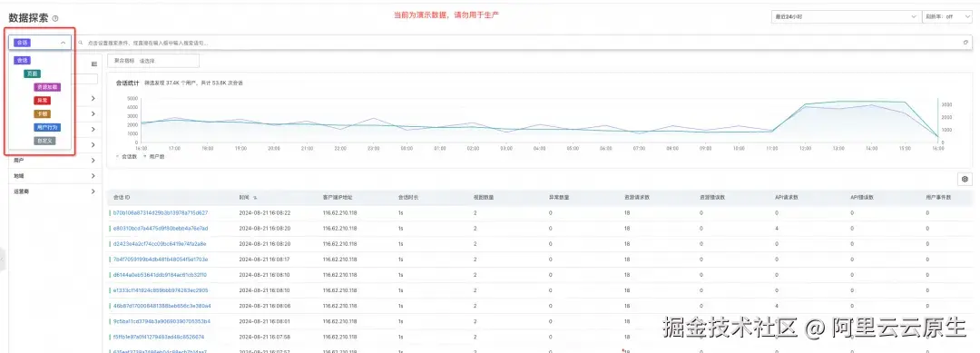The height and width of the screenshot is (353, 980).
Task: Click the help icon beside 数据探索 title
Action: point(55,19)
